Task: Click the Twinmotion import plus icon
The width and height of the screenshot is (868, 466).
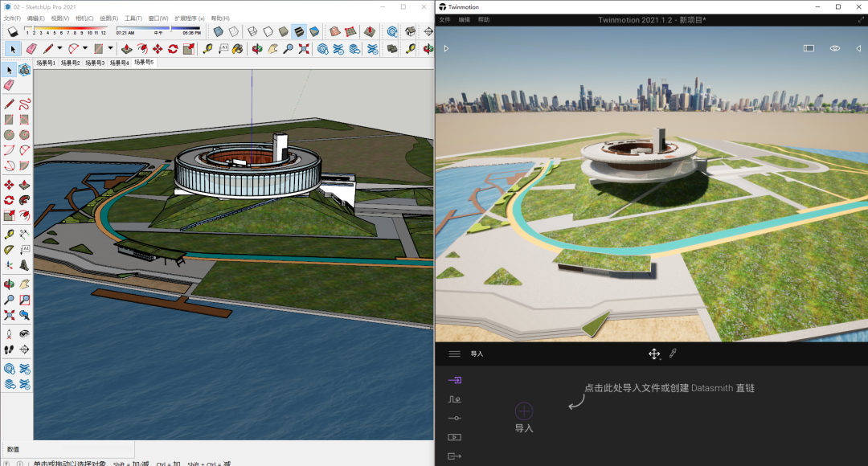Action: 523,411
